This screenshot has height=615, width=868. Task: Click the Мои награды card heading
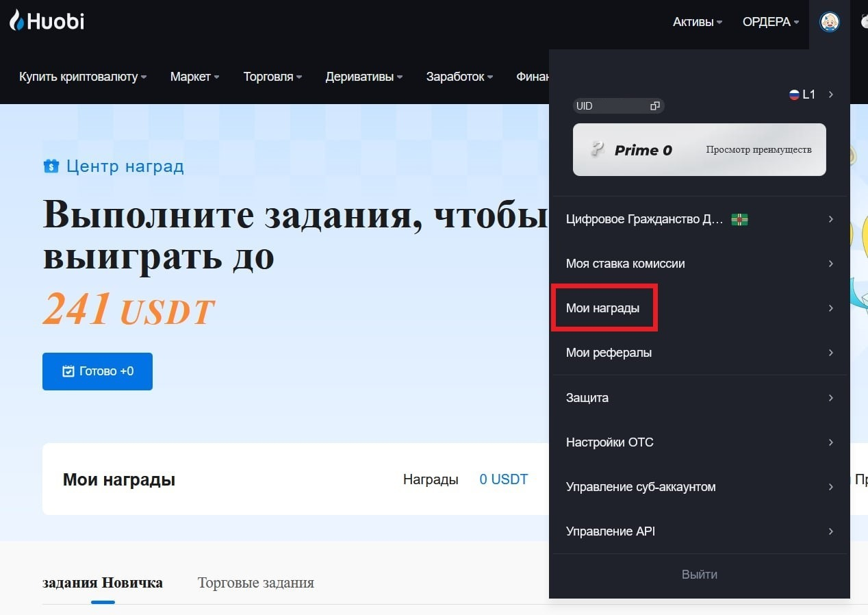[119, 479]
